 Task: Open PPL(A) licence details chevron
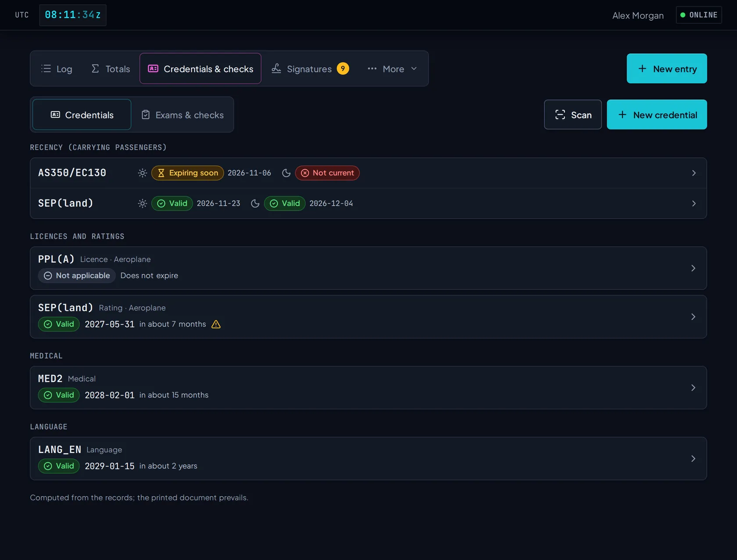(x=693, y=268)
